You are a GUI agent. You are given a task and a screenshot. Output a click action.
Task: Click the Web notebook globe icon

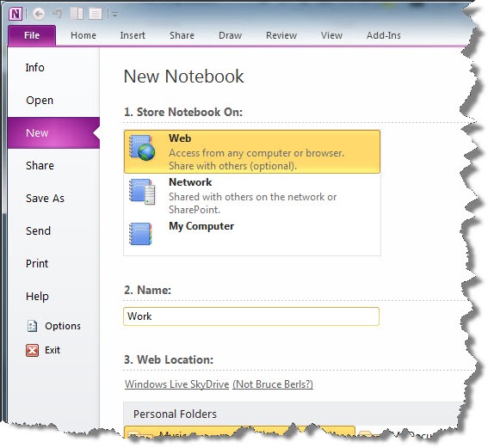click(x=142, y=148)
